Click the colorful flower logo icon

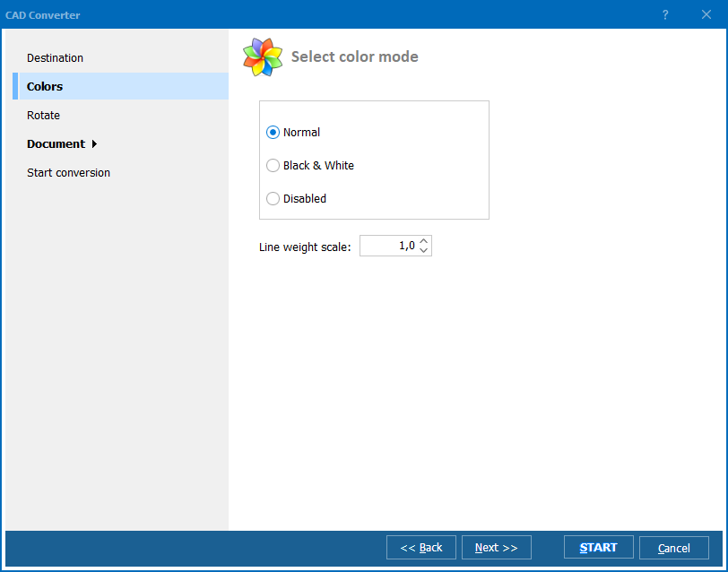click(263, 56)
